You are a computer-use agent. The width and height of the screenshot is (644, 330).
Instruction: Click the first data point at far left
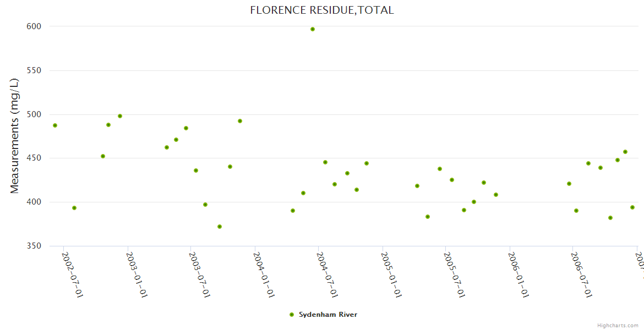tap(55, 125)
